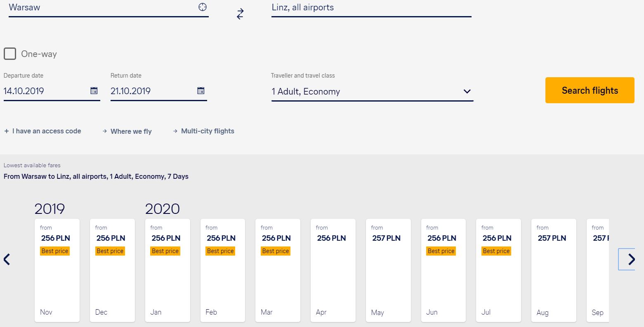Show previous months with the left arrow
Image resolution: width=644 pixels, height=327 pixels.
tap(7, 259)
